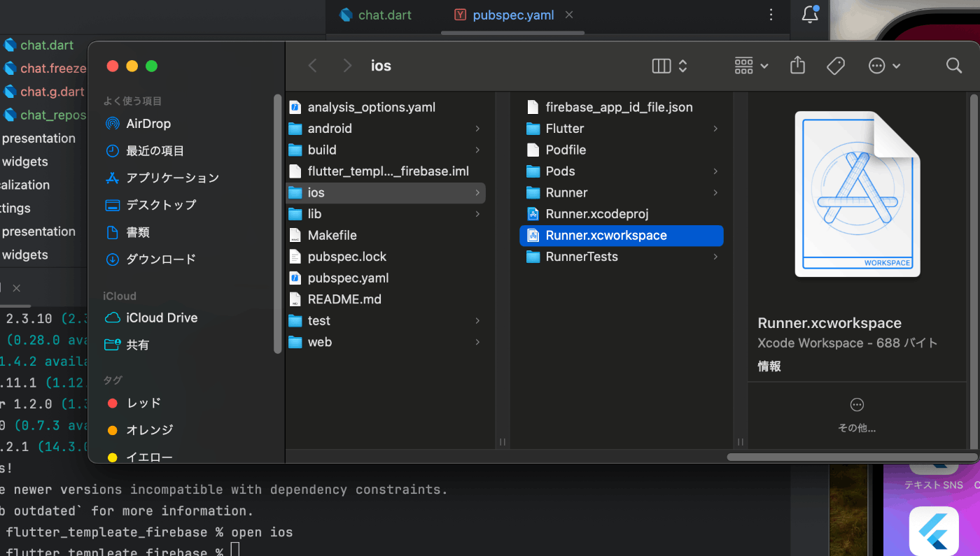Expand the Flutter folder chevron

(x=715, y=129)
